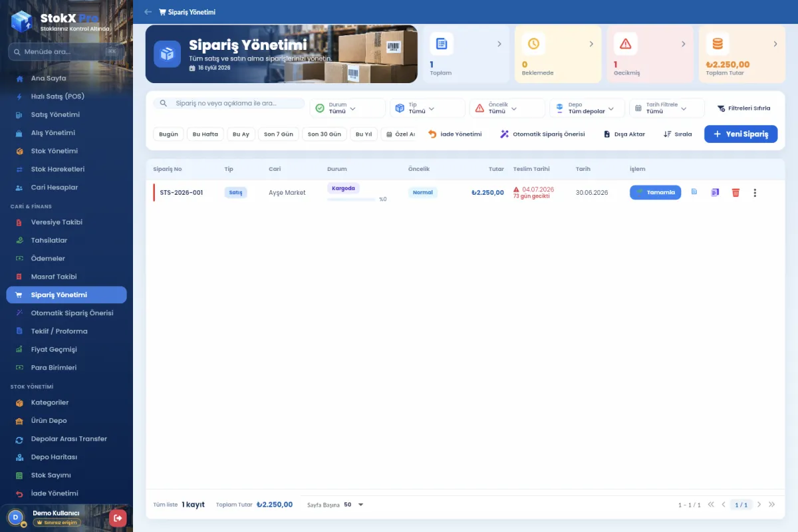Click the Menüde ara search field

click(x=66, y=51)
